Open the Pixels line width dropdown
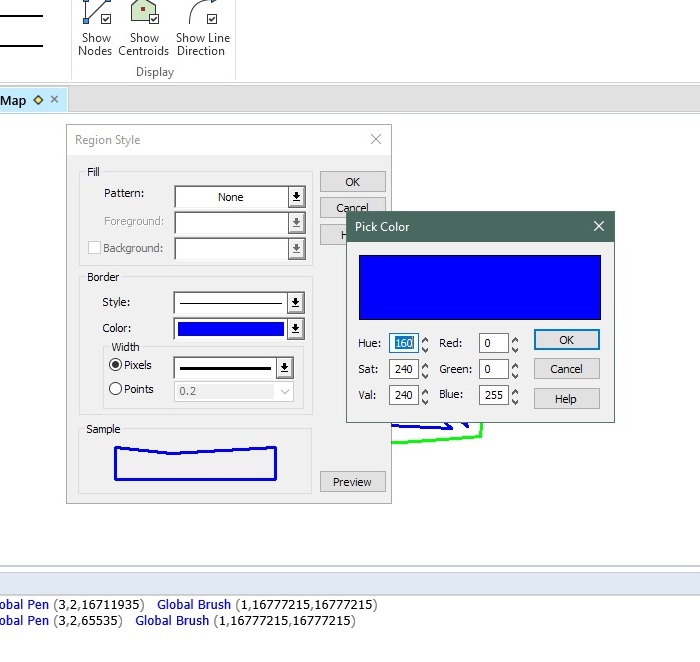Viewport: 700px width, 662px height. click(x=284, y=367)
